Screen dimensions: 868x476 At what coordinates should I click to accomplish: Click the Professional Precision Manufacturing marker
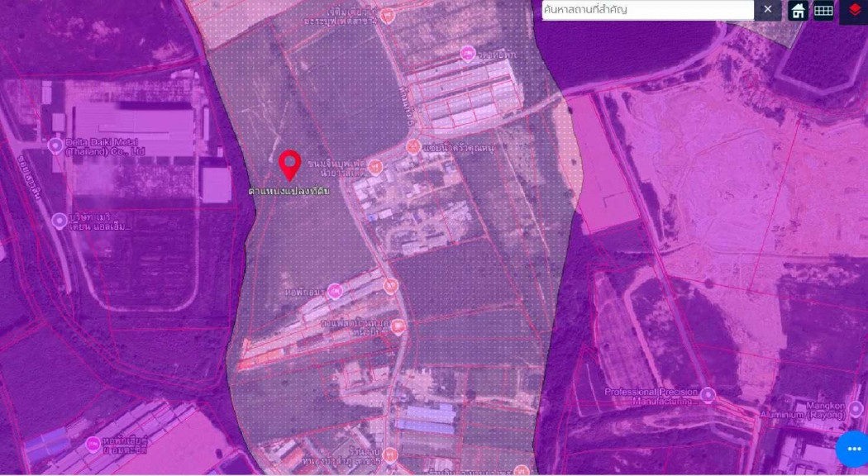click(708, 394)
